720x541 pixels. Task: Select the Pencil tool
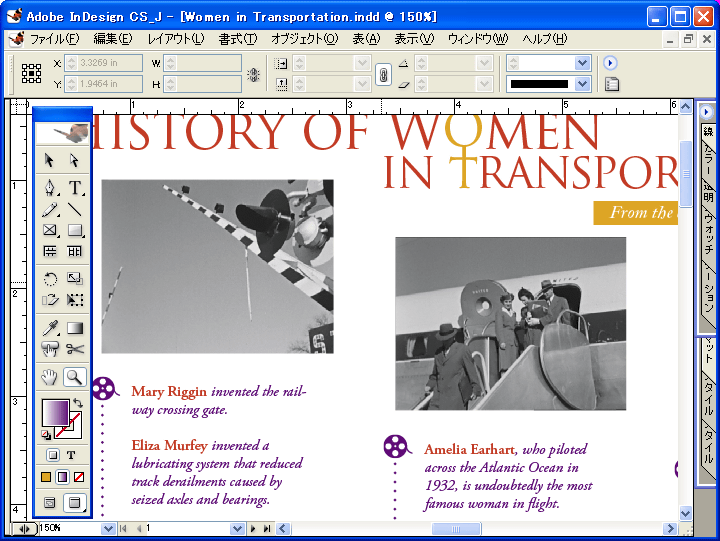(50, 209)
